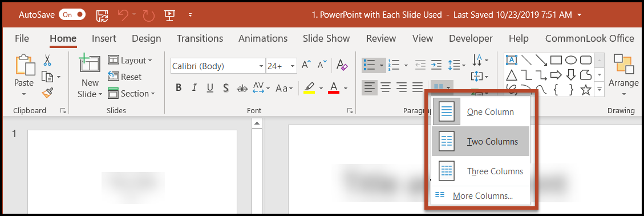The width and height of the screenshot is (644, 216).
Task: Open highlight color yellow swatch
Action: 309,88
